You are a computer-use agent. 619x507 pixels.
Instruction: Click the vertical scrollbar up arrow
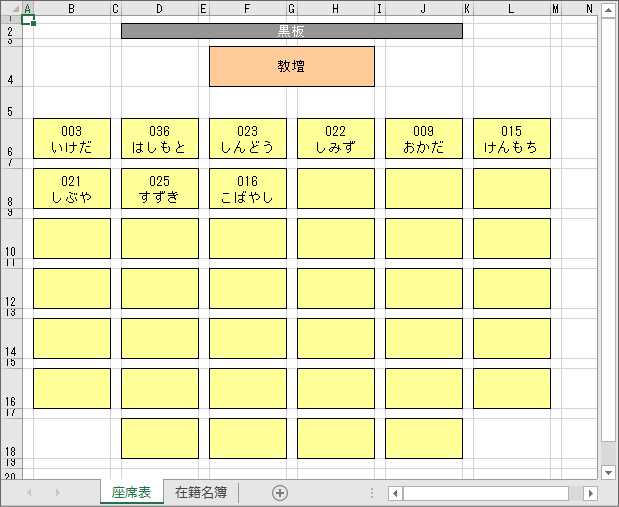pos(608,10)
